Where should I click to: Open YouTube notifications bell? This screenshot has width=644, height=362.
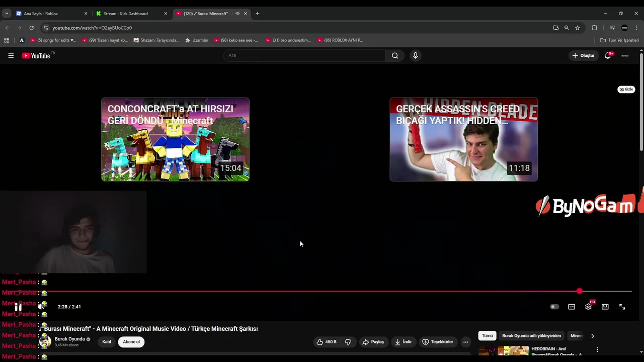click(608, 55)
